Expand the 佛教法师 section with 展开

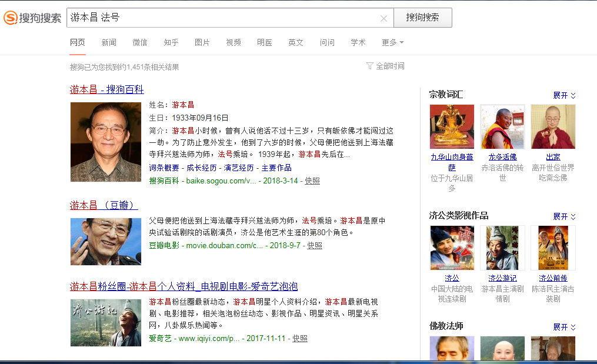coord(564,327)
